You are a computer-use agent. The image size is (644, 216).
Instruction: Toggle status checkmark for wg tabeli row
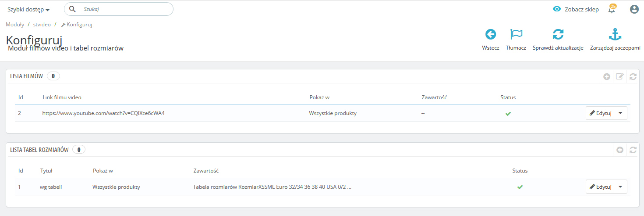click(x=520, y=187)
